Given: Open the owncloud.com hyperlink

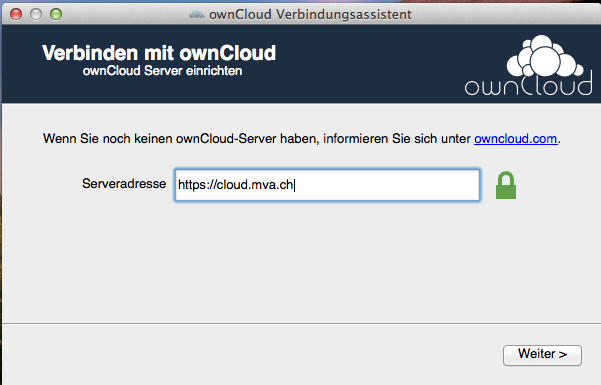Looking at the screenshot, I should 516,138.
